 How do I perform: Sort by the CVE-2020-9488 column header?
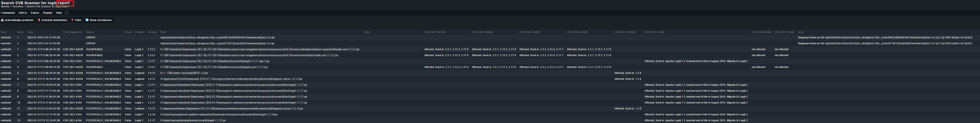click(761, 32)
